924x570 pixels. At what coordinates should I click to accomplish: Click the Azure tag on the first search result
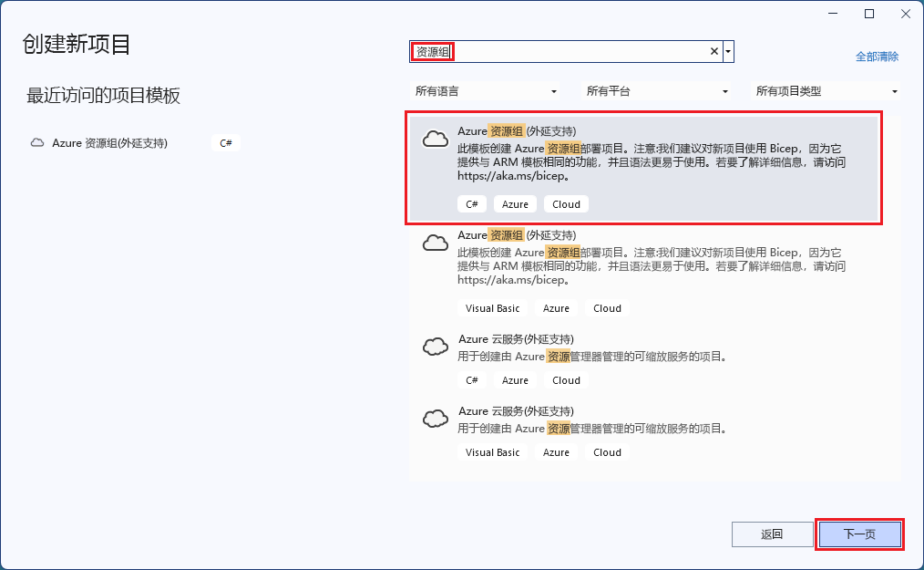click(515, 203)
